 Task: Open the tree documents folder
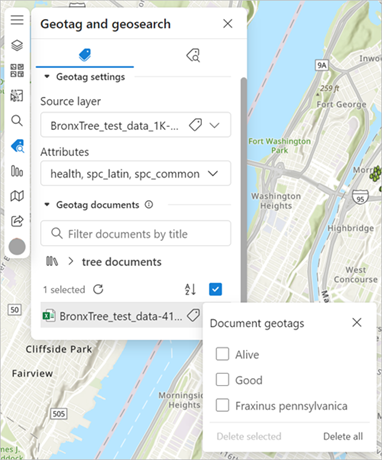pos(122,262)
